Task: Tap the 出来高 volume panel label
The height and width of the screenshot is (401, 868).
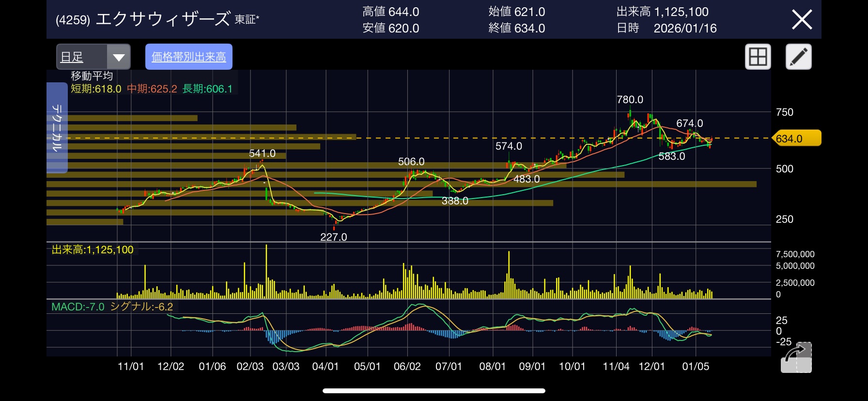Action: pyautogui.click(x=93, y=250)
